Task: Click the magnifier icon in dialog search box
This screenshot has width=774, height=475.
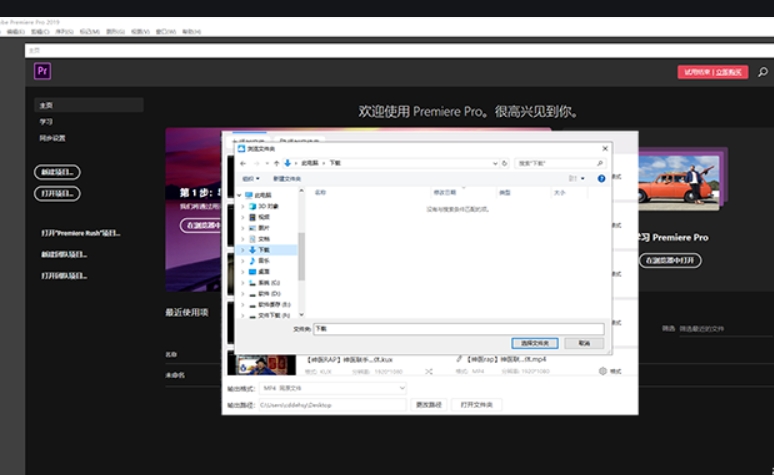Action: coord(600,163)
